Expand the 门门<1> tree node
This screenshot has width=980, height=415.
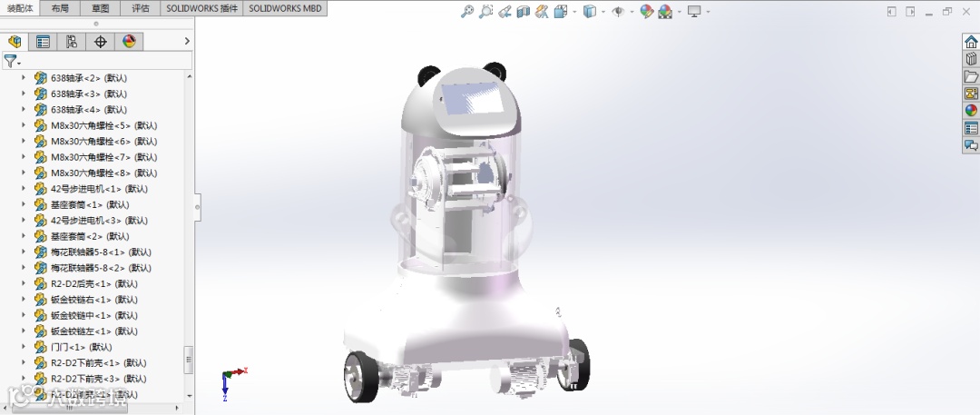click(24, 347)
